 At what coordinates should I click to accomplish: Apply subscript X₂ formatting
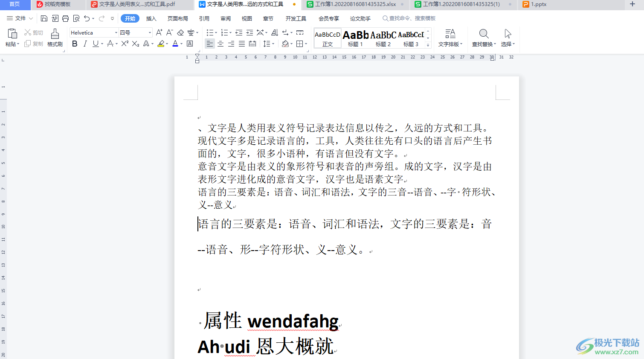pyautogui.click(x=136, y=44)
